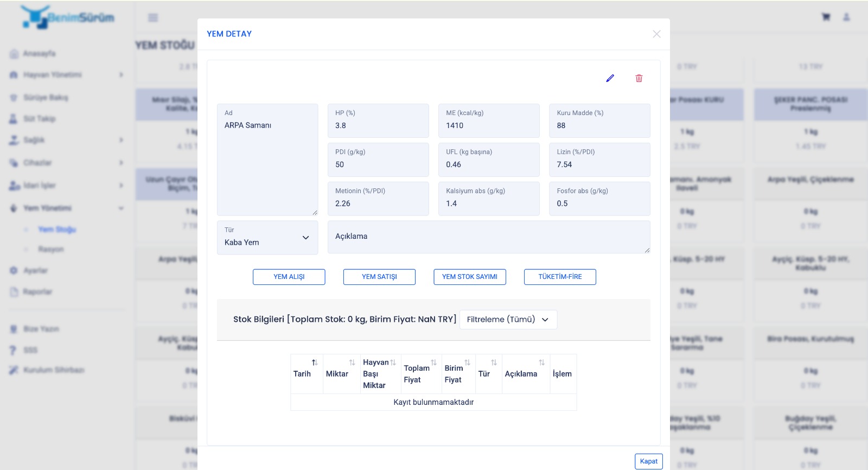
Task: Open the hamburger menu in the top bar
Action: point(153,18)
